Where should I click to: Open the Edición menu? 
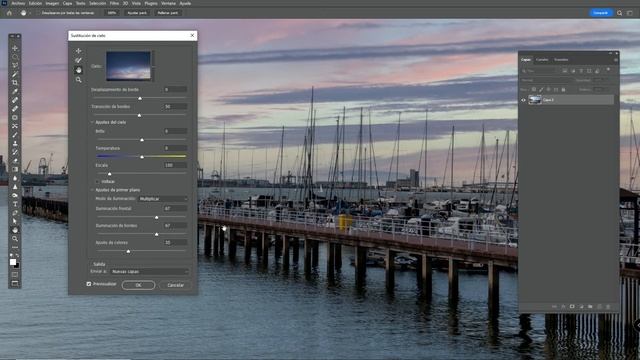tap(35, 3)
